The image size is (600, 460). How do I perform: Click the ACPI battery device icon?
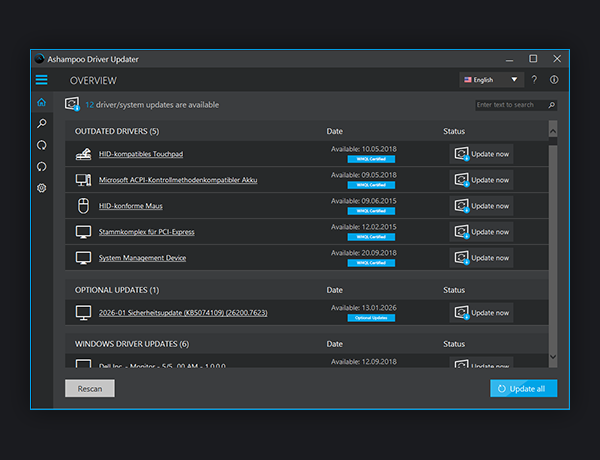(83, 180)
